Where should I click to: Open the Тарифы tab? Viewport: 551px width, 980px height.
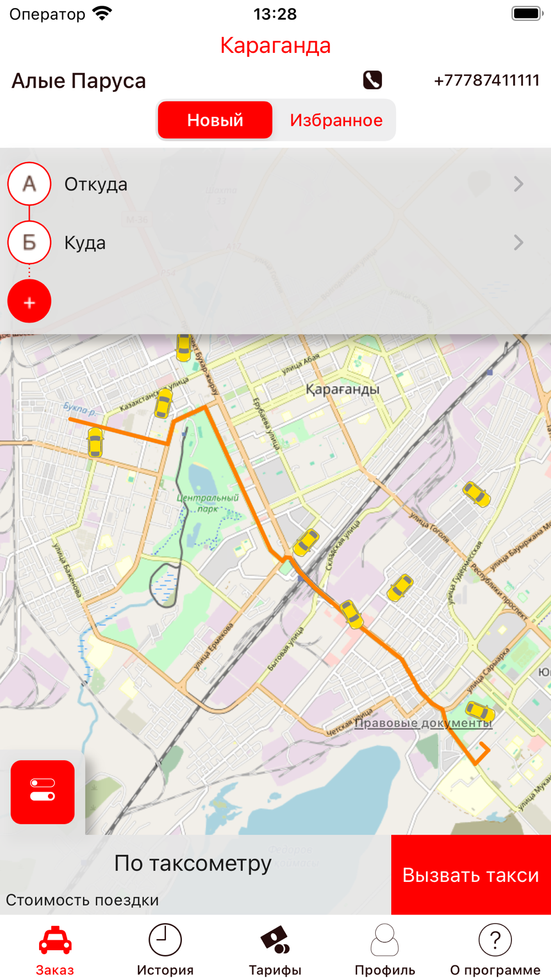coord(275,950)
